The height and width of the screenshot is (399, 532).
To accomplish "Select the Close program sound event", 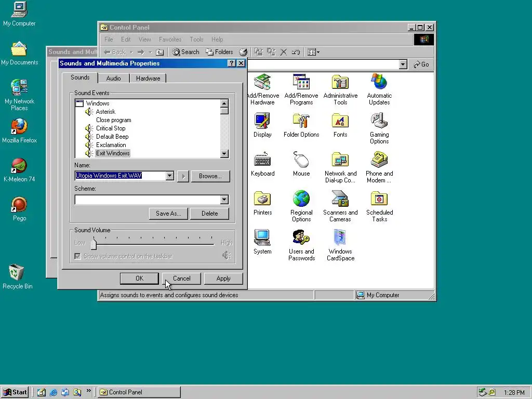I will point(113,120).
